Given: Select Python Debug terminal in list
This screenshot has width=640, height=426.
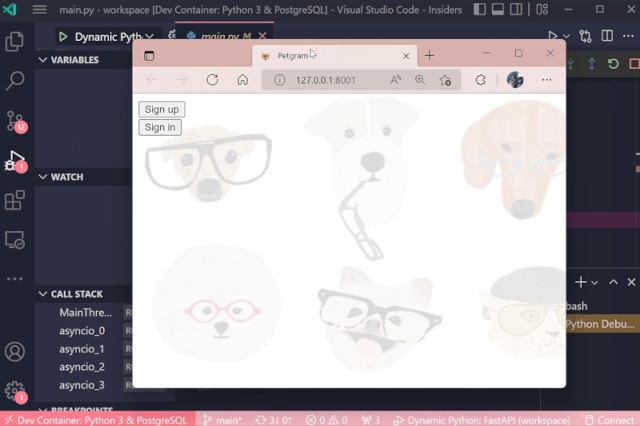Looking at the screenshot, I should tap(602, 324).
